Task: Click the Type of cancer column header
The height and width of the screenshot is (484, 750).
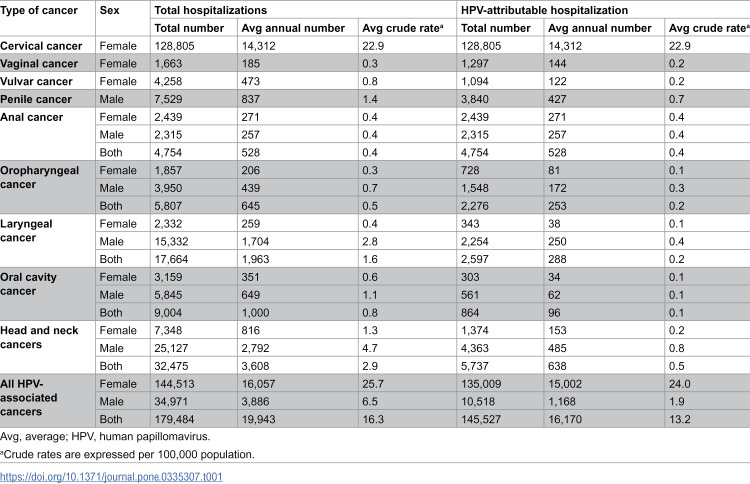Action: (39, 11)
